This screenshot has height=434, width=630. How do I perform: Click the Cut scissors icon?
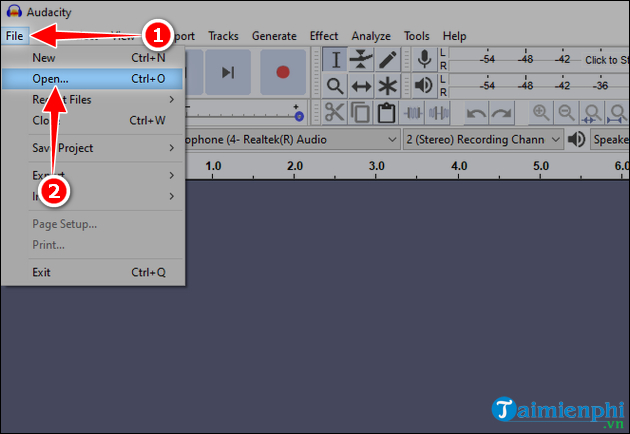coord(334,113)
